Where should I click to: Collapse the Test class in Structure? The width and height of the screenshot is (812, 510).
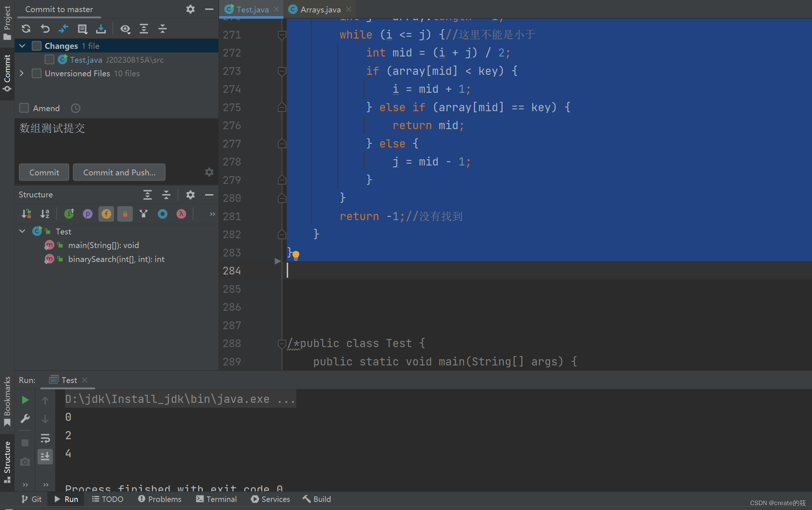(22, 231)
